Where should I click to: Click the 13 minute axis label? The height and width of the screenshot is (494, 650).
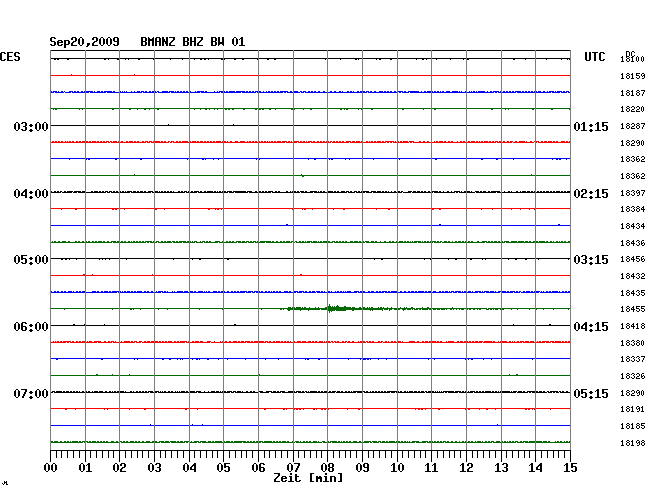tap(501, 468)
